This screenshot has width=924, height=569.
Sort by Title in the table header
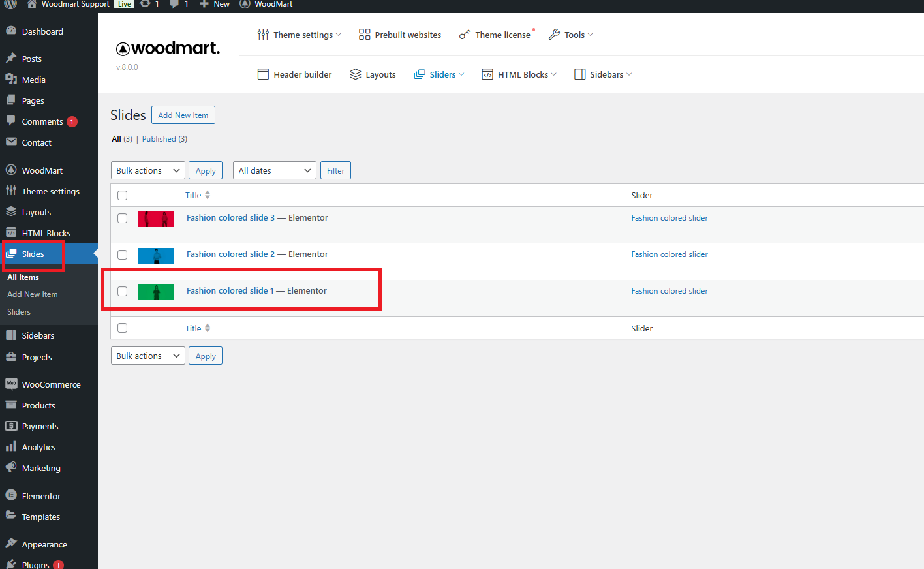pos(198,195)
